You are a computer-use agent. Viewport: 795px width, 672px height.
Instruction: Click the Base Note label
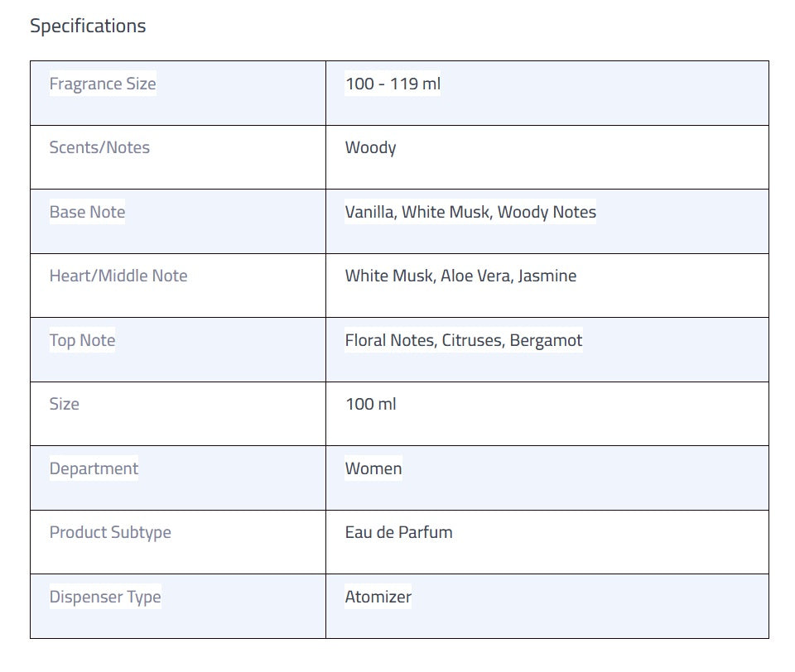tap(87, 212)
